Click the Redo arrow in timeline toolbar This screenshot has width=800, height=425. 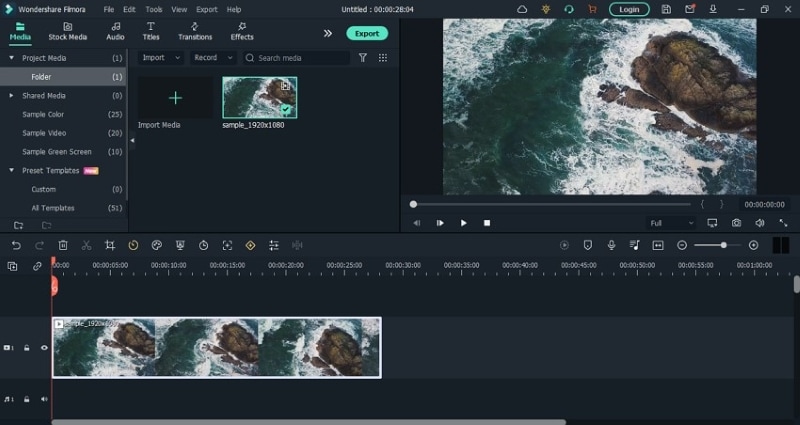[39, 245]
